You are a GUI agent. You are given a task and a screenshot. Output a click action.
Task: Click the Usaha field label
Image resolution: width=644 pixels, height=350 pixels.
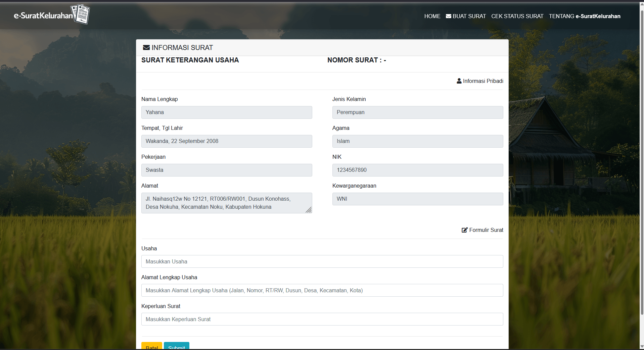click(149, 248)
